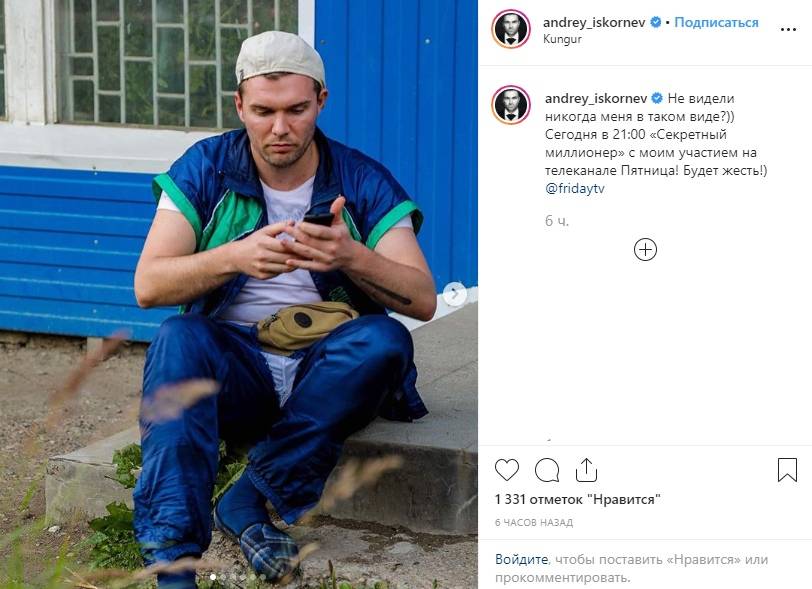Open three-dot more options menu

tap(788, 30)
